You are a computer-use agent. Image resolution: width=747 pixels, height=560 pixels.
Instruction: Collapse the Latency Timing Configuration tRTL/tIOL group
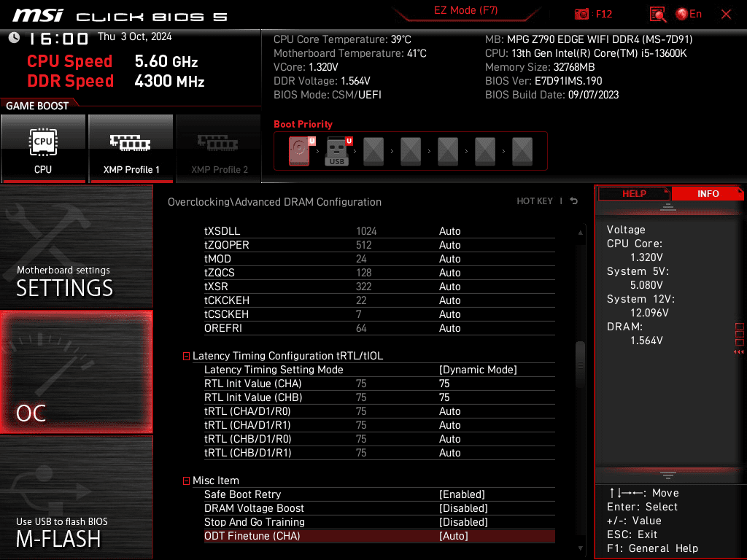(186, 356)
